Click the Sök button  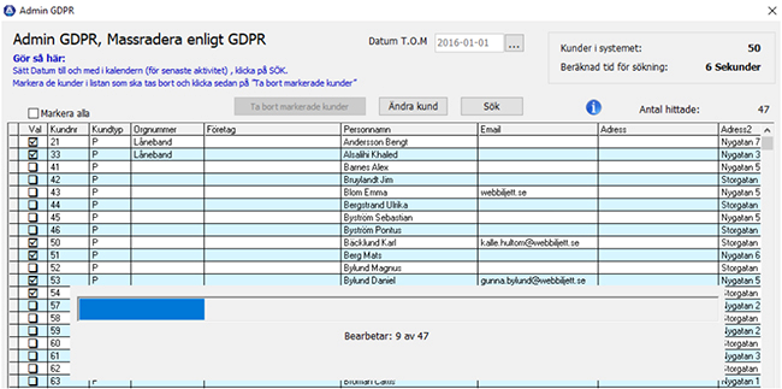492,106
